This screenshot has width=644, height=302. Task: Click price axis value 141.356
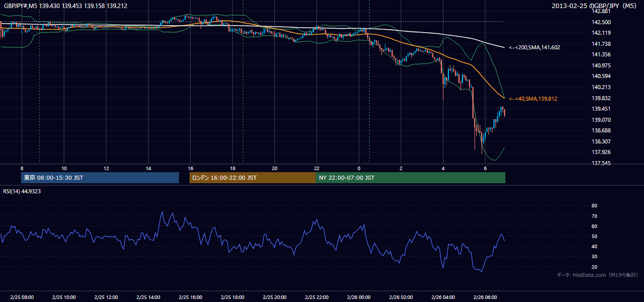click(601, 54)
